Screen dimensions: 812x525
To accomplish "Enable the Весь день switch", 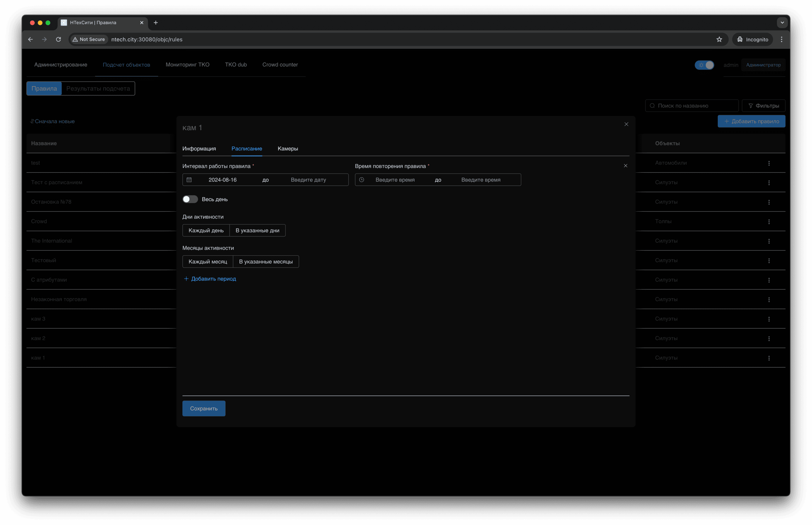I will pos(190,199).
